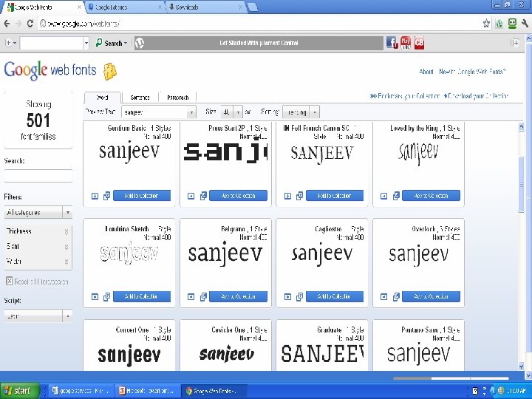The image size is (532, 399).
Task: Switch to the Google Latitude browser tab
Action: 124,7
